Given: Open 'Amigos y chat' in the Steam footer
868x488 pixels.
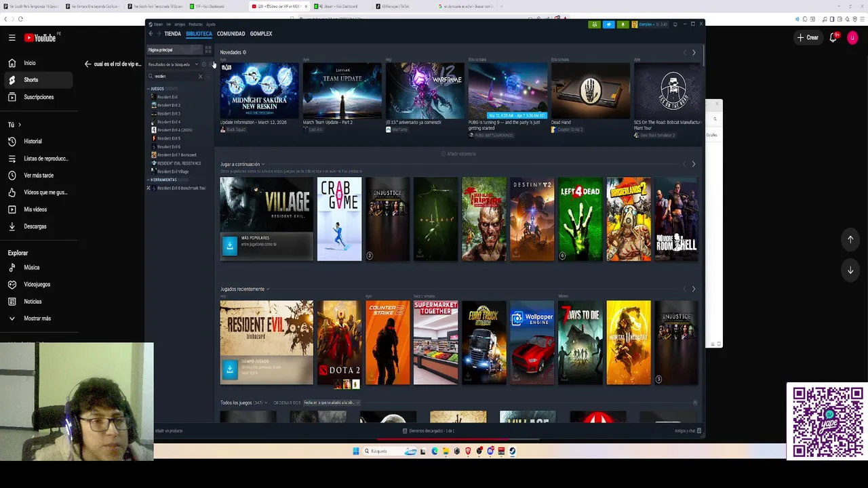Looking at the screenshot, I should pyautogui.click(x=688, y=431).
